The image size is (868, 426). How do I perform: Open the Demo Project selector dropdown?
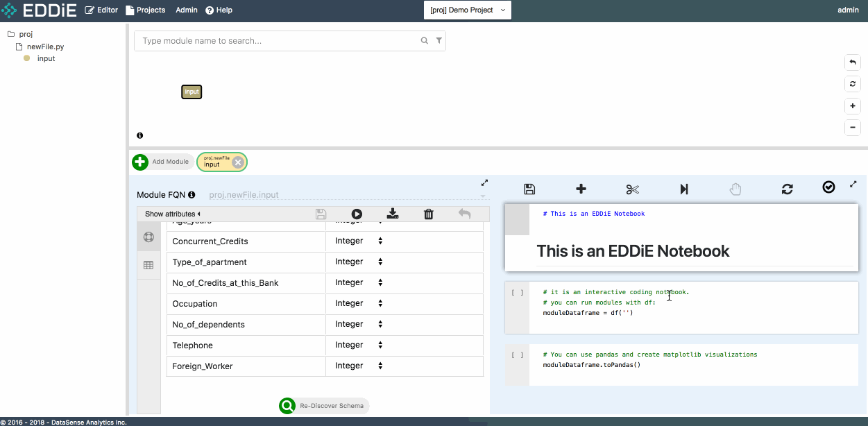[x=467, y=10]
